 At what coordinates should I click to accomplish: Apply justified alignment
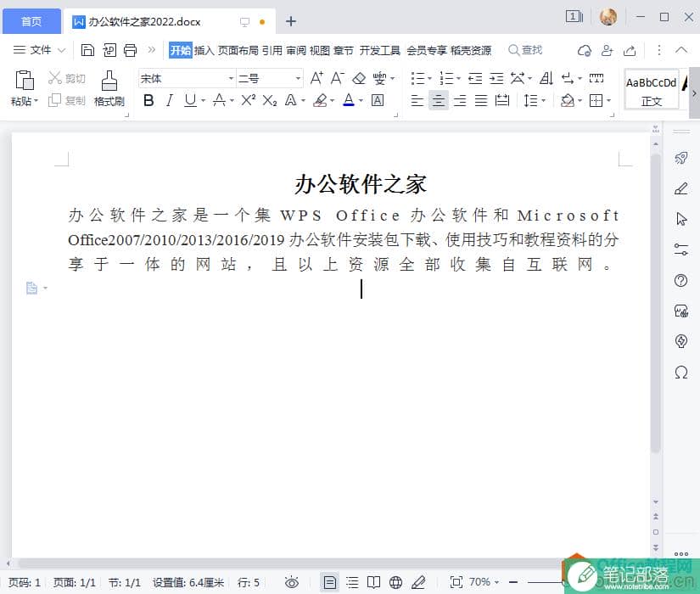tap(481, 100)
